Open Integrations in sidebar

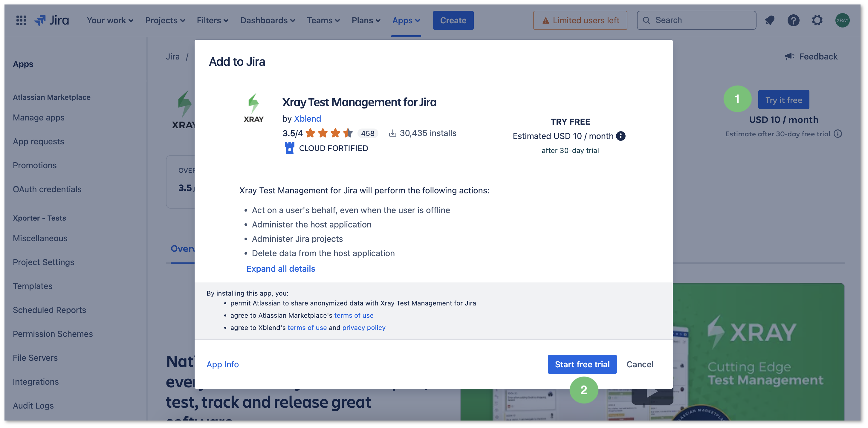tap(35, 381)
